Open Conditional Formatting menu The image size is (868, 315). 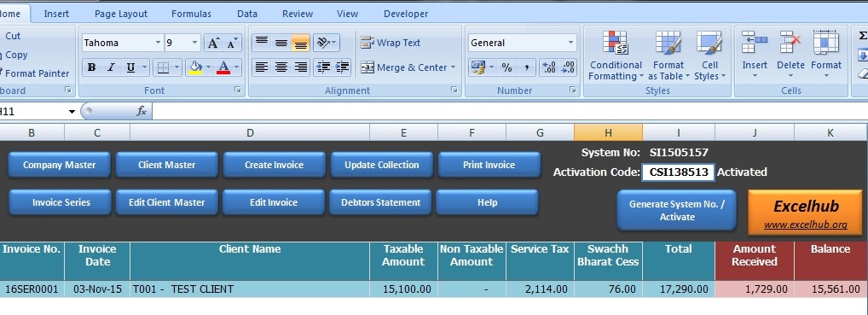[616, 55]
